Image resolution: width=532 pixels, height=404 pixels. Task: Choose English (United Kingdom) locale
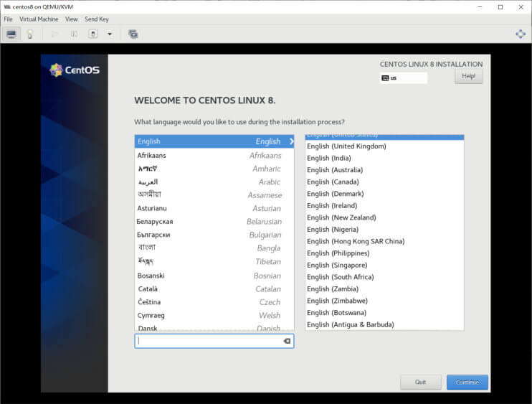click(x=384, y=146)
